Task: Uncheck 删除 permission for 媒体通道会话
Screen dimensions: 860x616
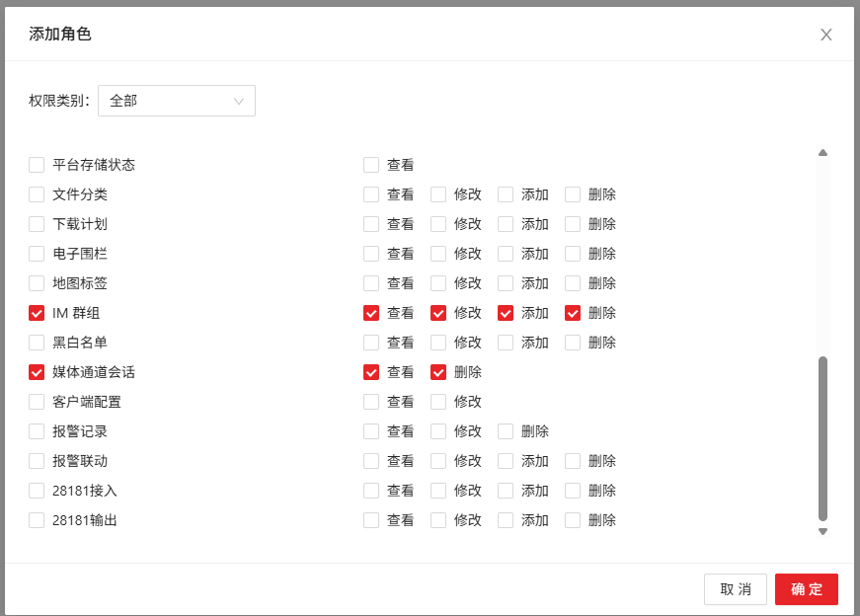Action: click(x=438, y=372)
